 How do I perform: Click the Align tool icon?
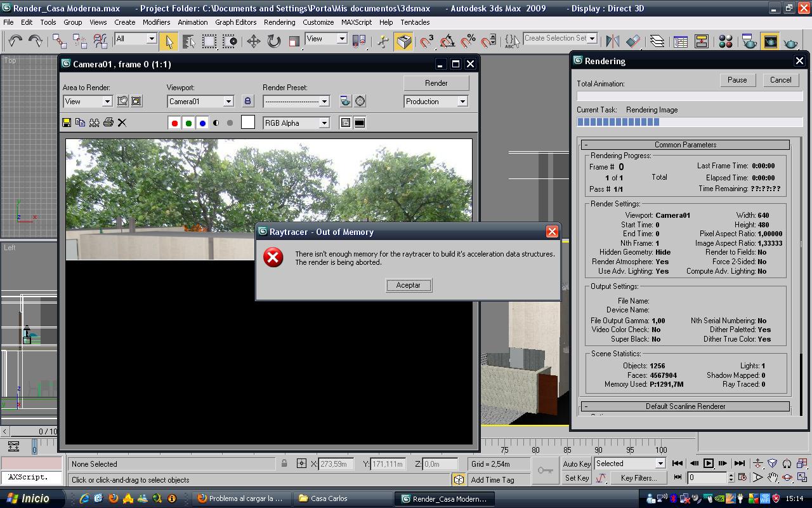633,41
